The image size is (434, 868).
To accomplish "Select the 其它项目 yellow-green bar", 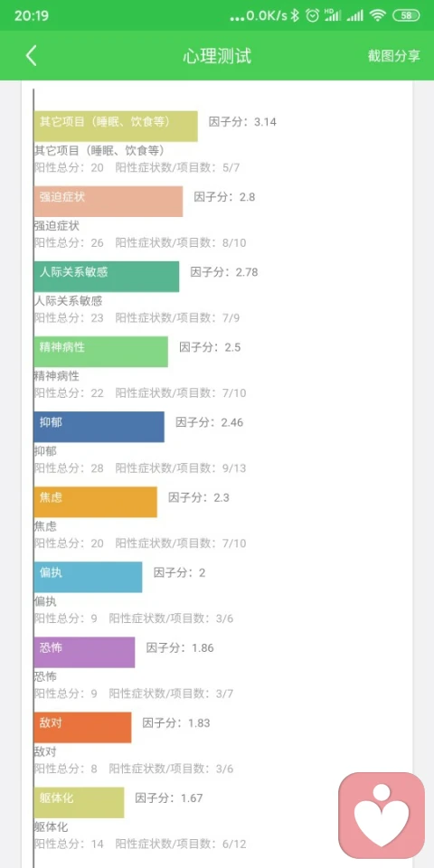I will [116, 127].
